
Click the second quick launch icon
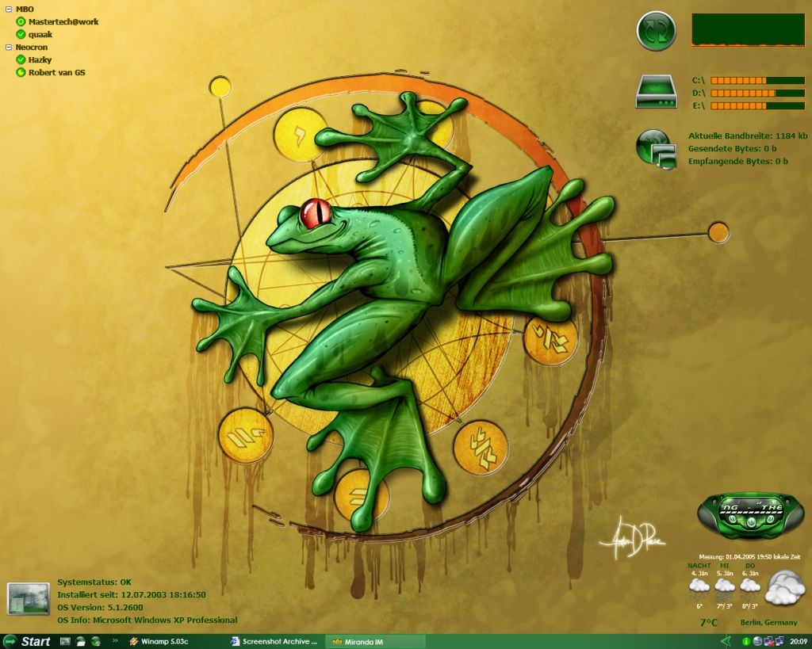(82, 642)
